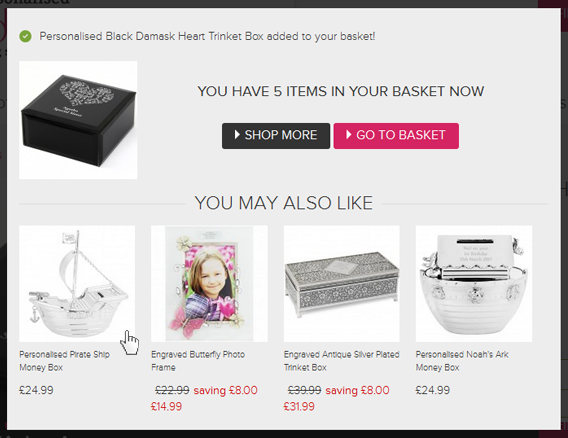
Task: Open the Butterfly Photo Frame image
Action: (209, 284)
